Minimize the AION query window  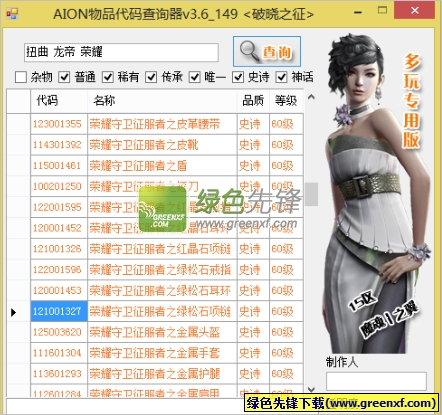(358, 13)
